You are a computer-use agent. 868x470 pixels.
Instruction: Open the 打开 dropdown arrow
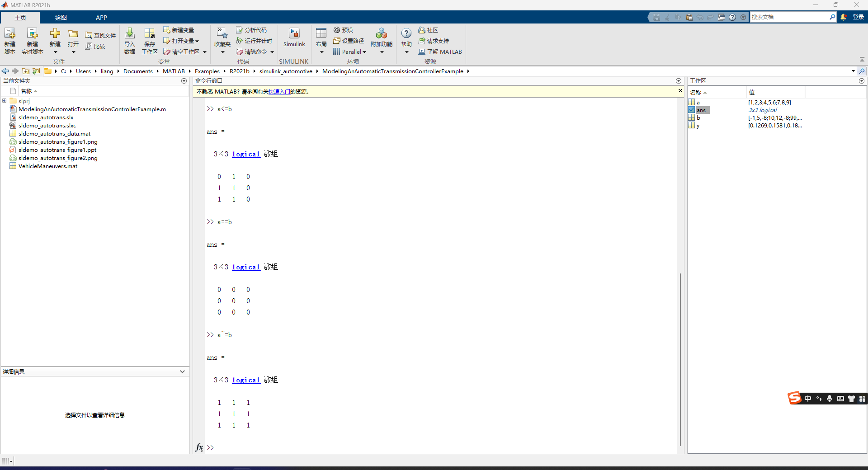tap(73, 52)
